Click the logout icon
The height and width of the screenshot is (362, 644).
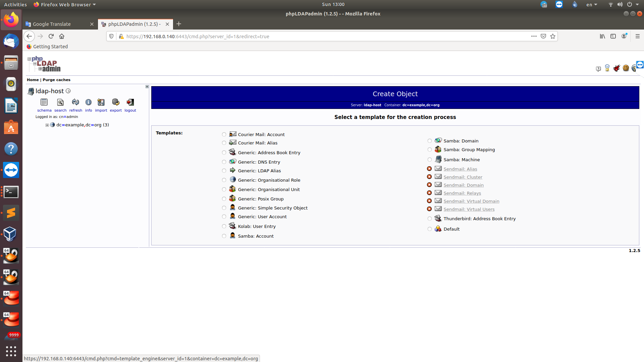[x=130, y=102]
